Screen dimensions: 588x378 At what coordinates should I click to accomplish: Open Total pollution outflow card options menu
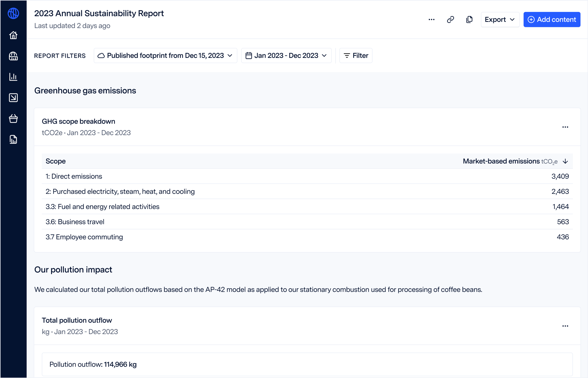pos(565,326)
